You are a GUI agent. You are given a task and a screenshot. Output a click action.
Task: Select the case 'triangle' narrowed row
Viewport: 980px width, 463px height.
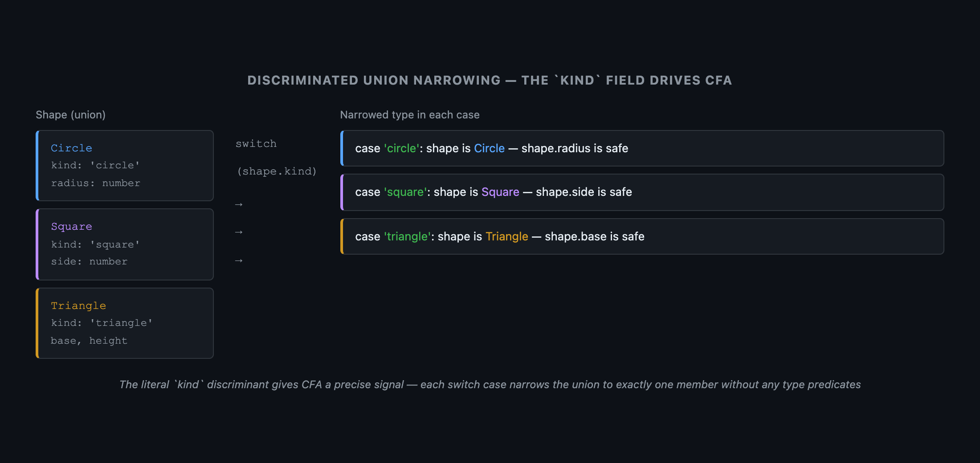pyautogui.click(x=642, y=236)
